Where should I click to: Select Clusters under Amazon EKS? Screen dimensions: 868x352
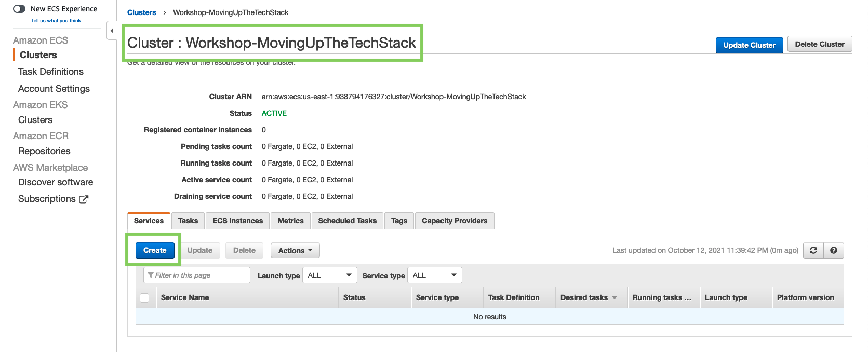35,120
